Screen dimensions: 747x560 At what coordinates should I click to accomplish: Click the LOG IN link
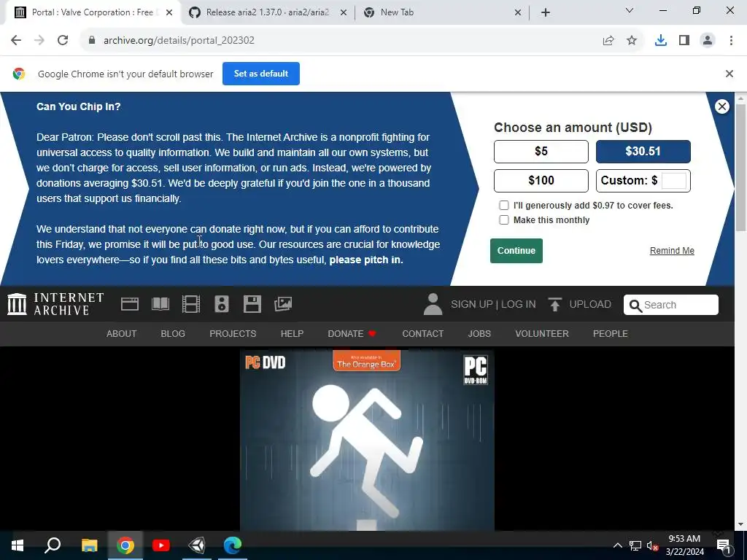coord(519,304)
